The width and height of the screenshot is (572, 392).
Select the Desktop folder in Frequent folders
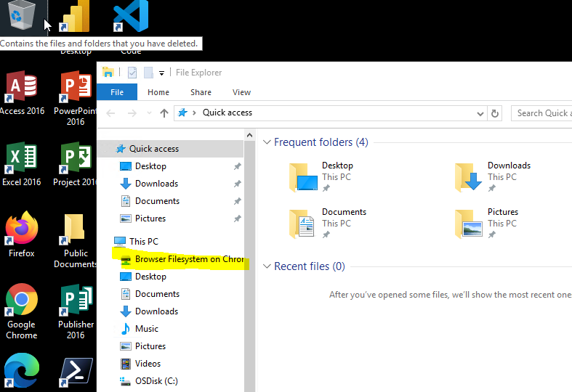[321, 176]
